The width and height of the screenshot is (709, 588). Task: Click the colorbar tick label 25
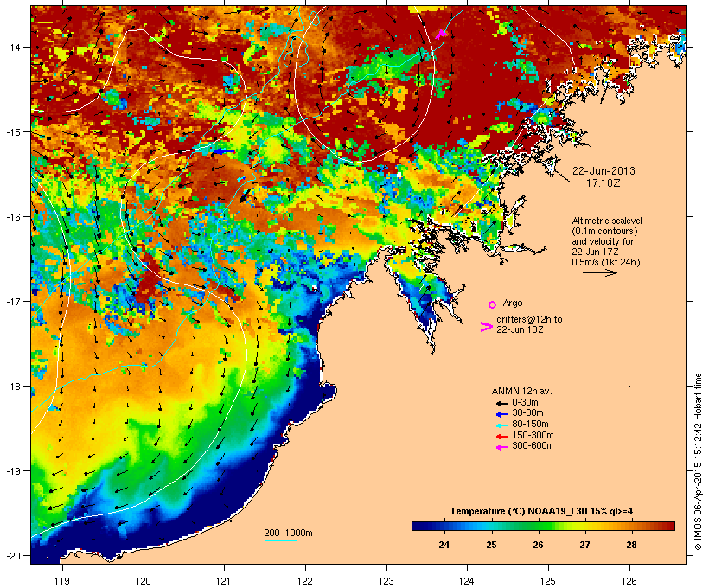coord(491,545)
